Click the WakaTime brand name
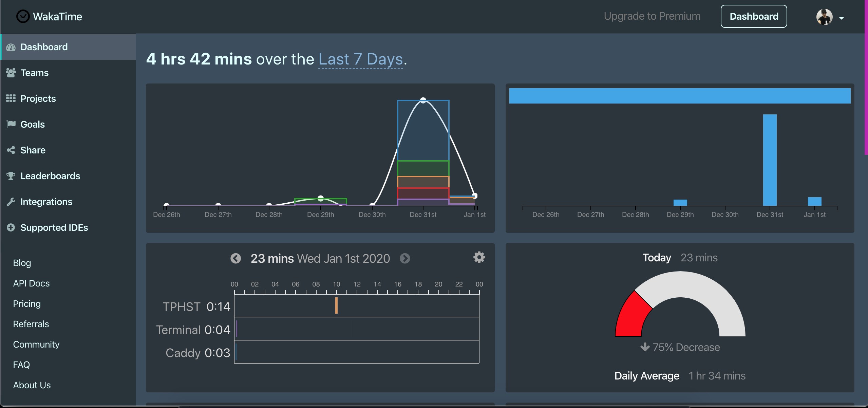Screen dimensions: 868x408 tap(58, 17)
